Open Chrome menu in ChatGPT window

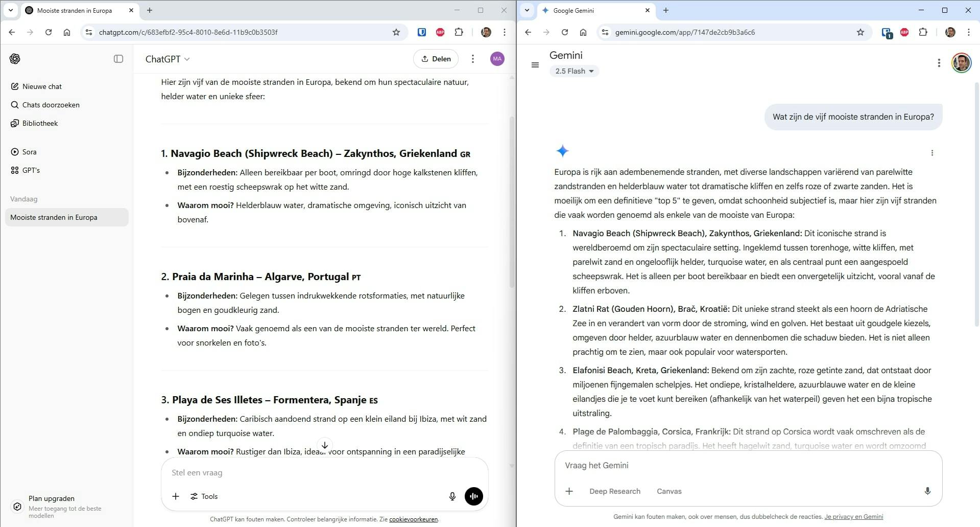click(x=505, y=32)
